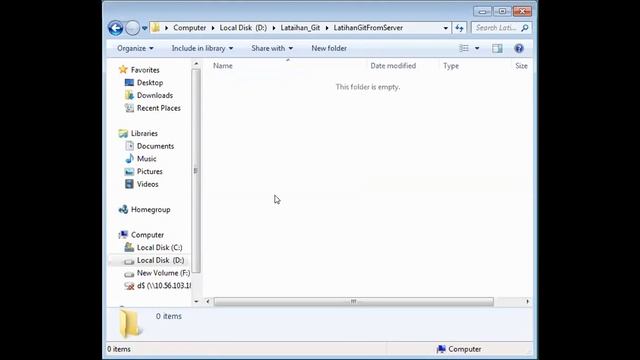Open Desktop under Favorites
640x360 pixels.
(150, 82)
